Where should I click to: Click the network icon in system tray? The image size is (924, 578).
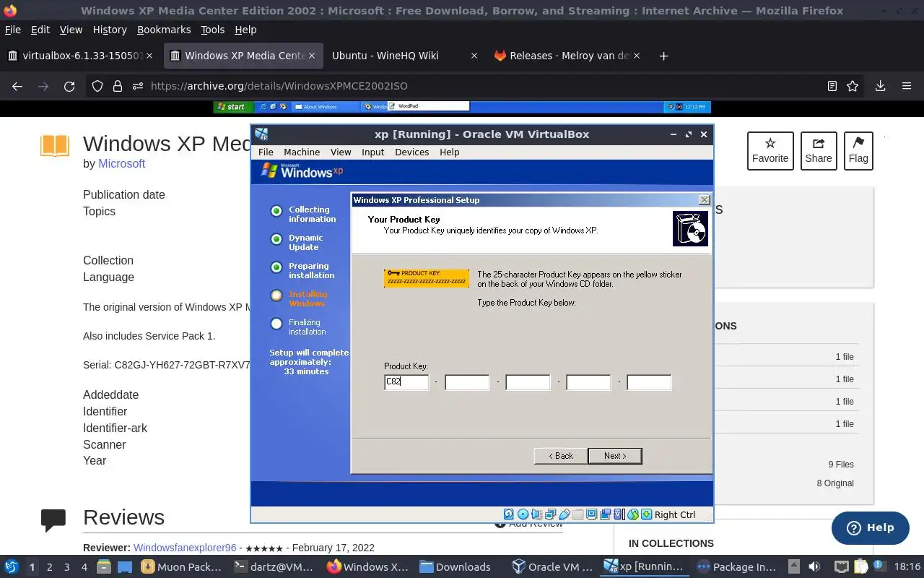pos(841,567)
